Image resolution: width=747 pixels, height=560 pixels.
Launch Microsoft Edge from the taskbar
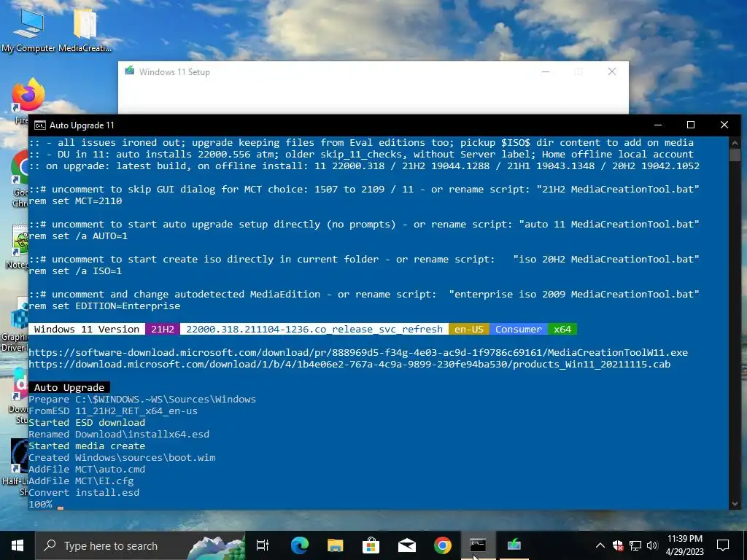299,545
